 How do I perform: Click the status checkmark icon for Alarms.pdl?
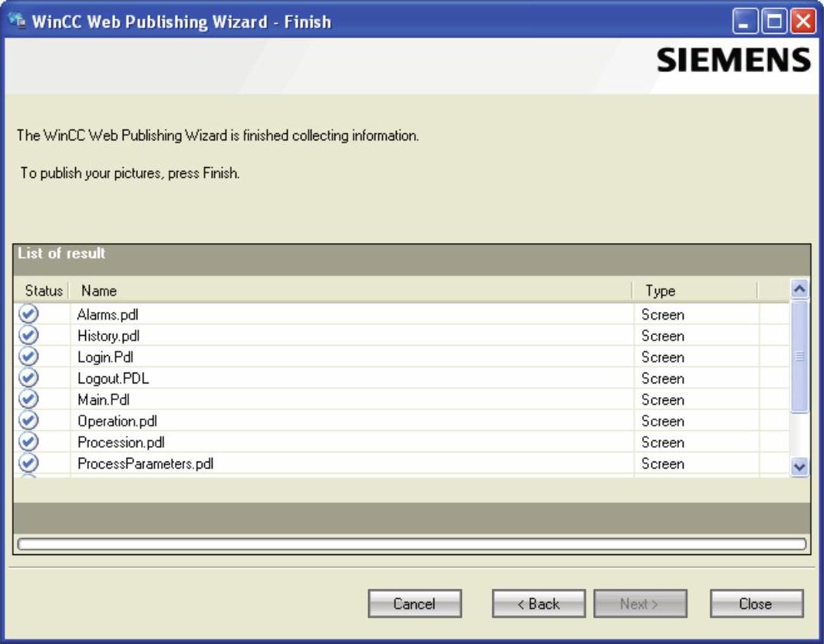click(28, 314)
